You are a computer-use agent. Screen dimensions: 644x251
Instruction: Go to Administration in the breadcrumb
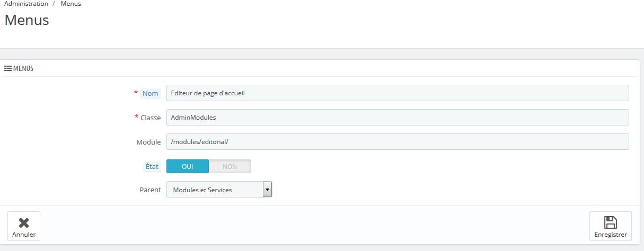[26, 4]
